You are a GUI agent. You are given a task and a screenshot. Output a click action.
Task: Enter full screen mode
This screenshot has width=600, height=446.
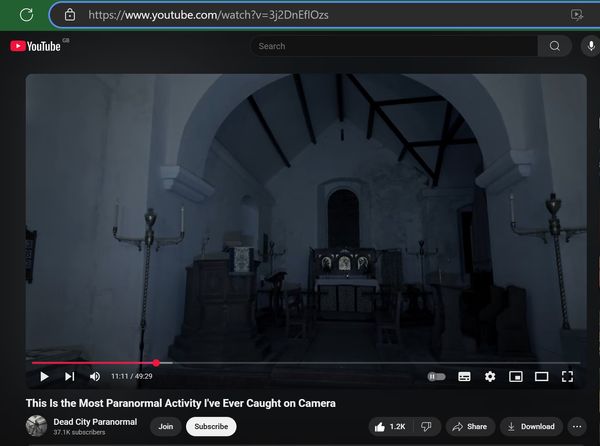tap(567, 377)
